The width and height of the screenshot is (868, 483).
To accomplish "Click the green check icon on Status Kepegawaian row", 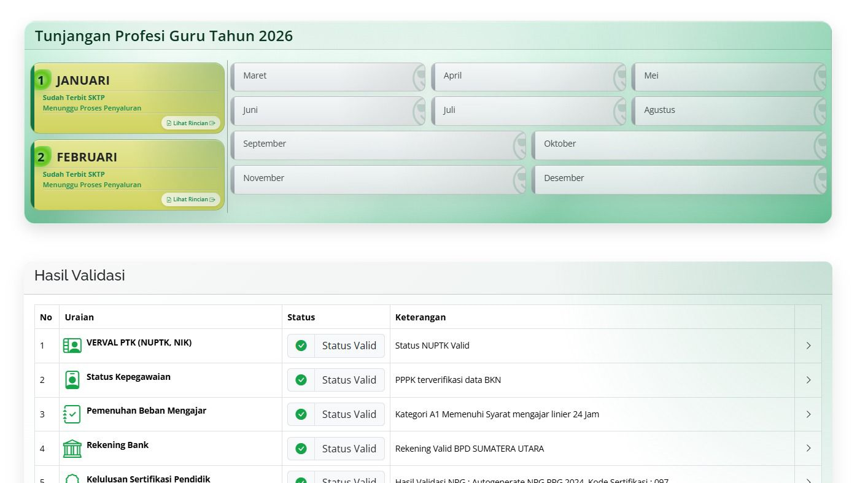I will pos(301,380).
